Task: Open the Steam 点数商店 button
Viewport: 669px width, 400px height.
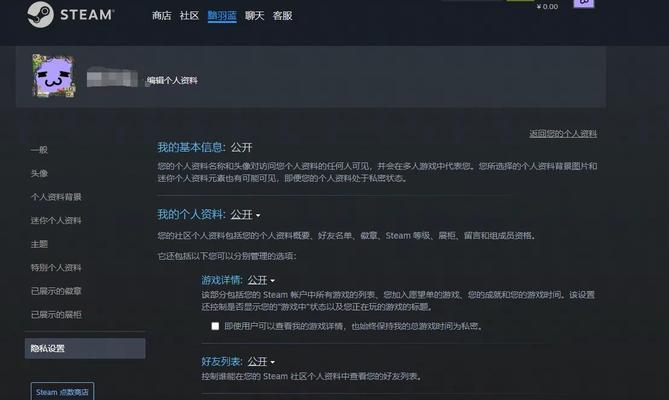Action: tap(62, 391)
